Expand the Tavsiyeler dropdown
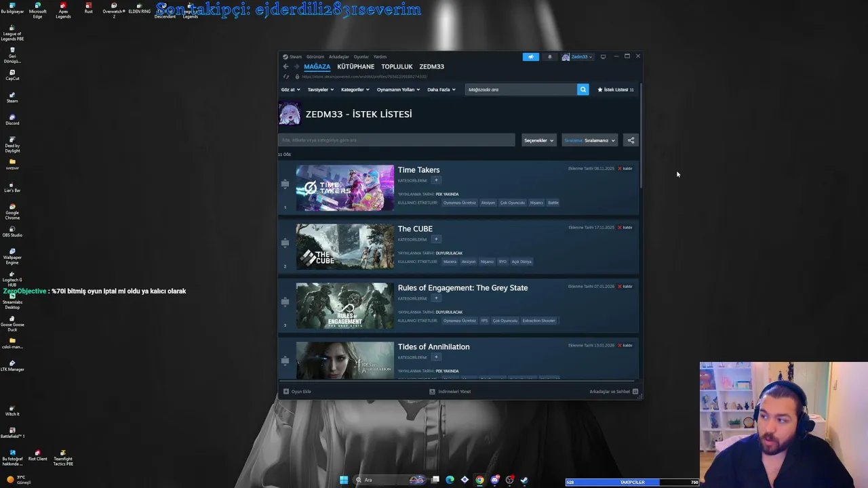868x488 pixels. [x=320, y=89]
